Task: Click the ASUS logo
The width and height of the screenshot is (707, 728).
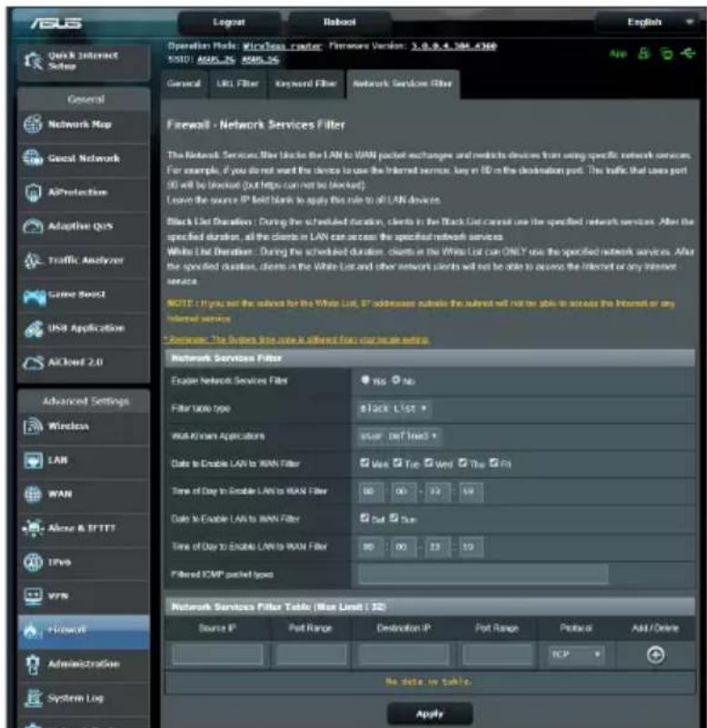Action: pos(56,23)
